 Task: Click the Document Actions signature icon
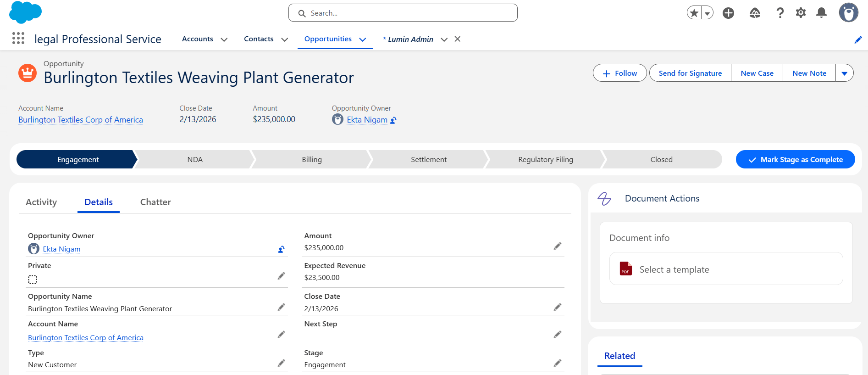(x=604, y=198)
